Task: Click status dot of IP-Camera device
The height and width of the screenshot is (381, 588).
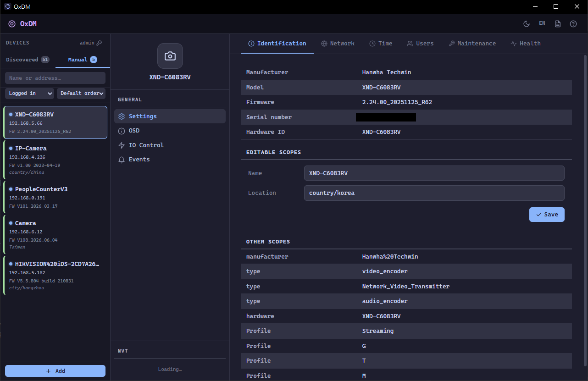Action: click(11, 148)
